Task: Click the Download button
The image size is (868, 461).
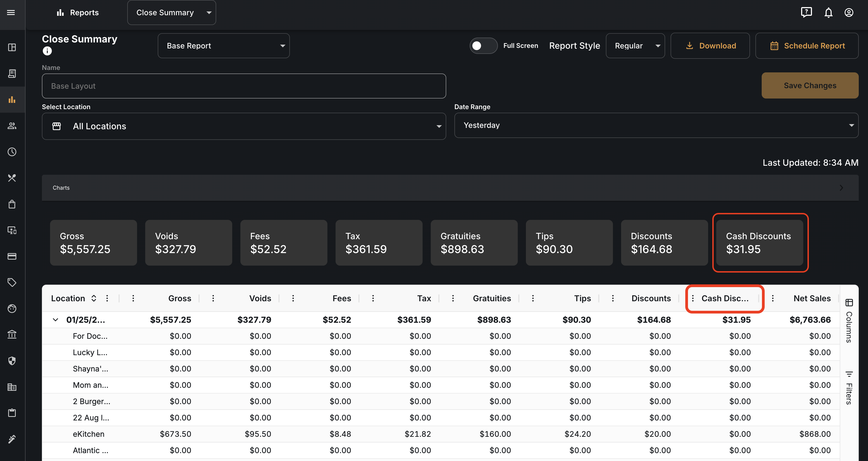Action: click(x=710, y=45)
